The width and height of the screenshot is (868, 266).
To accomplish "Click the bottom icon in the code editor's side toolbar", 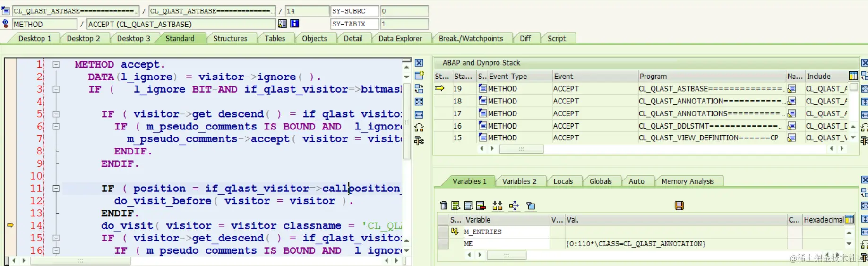I will [419, 140].
